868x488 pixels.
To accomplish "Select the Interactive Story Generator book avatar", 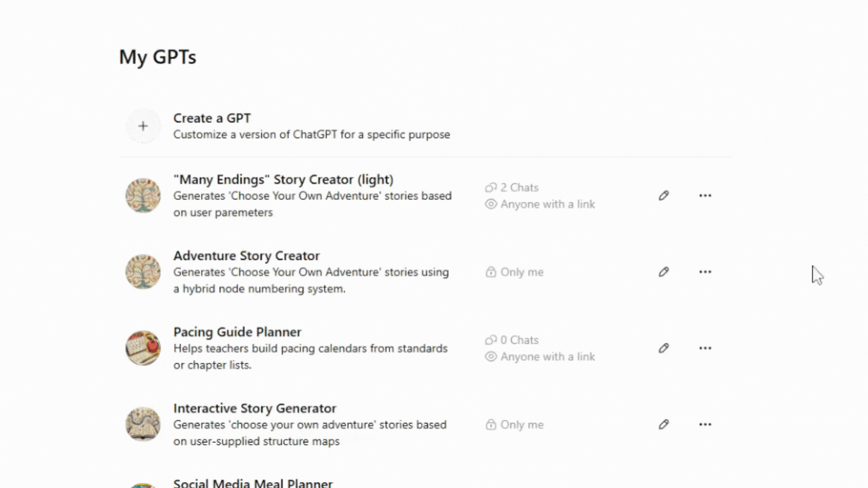I will 143,425.
